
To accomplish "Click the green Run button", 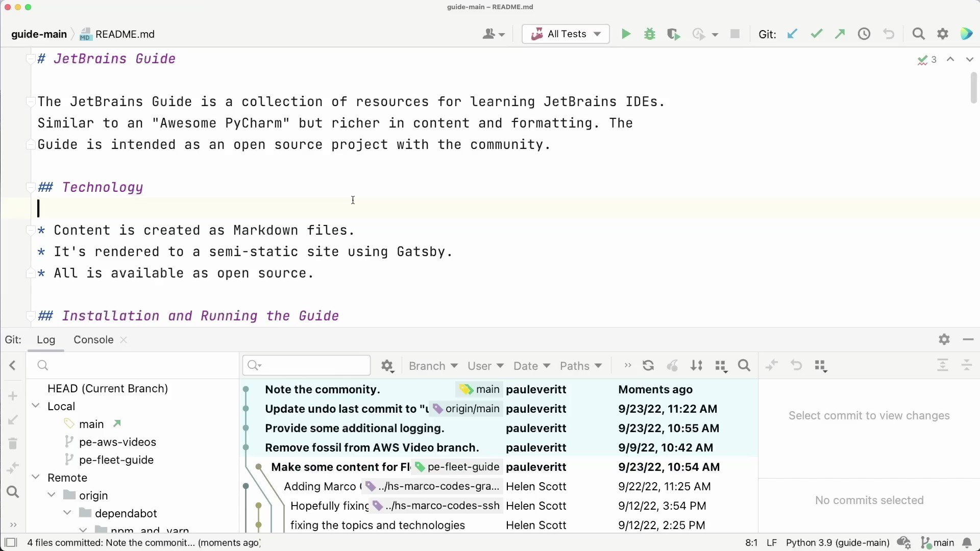I will [626, 34].
